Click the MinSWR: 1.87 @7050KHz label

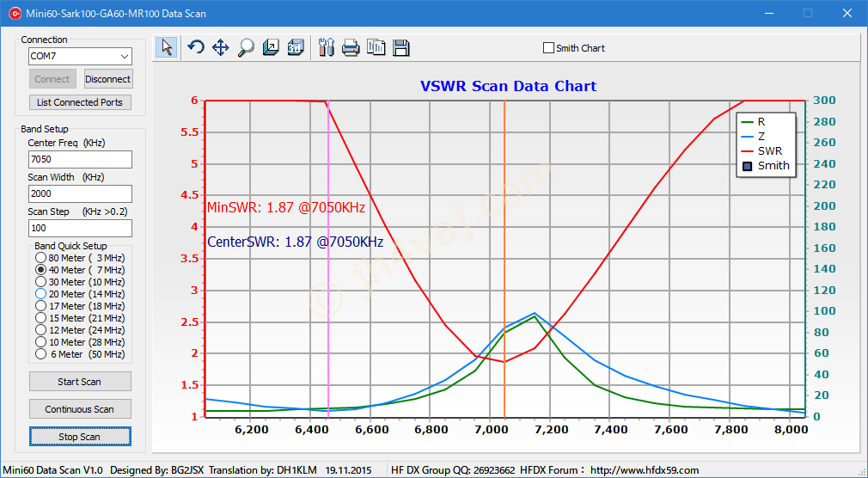point(285,208)
